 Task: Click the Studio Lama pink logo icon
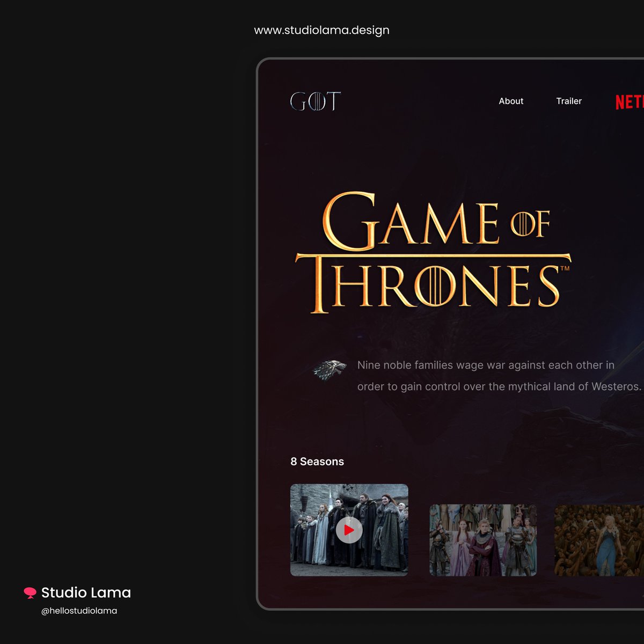30,592
